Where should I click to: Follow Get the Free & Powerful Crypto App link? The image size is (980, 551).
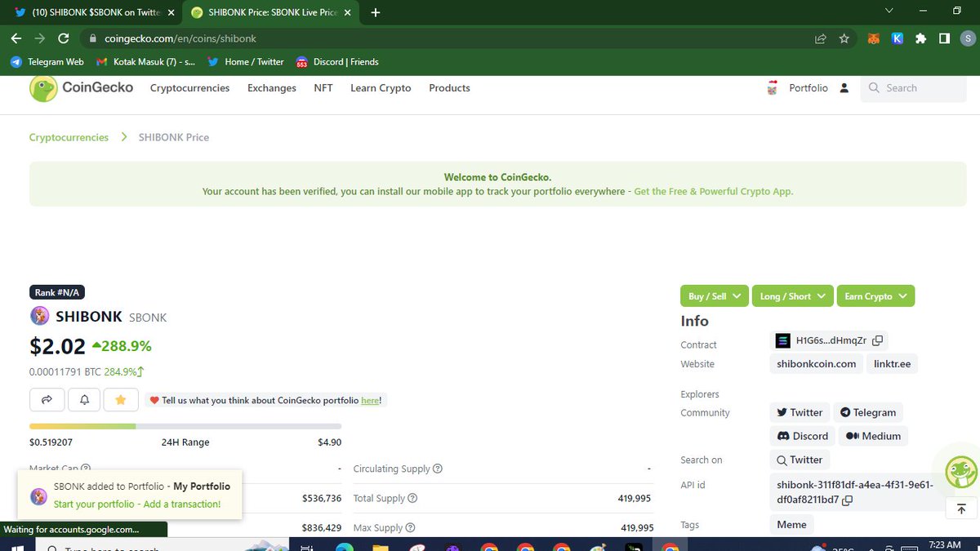click(x=714, y=191)
